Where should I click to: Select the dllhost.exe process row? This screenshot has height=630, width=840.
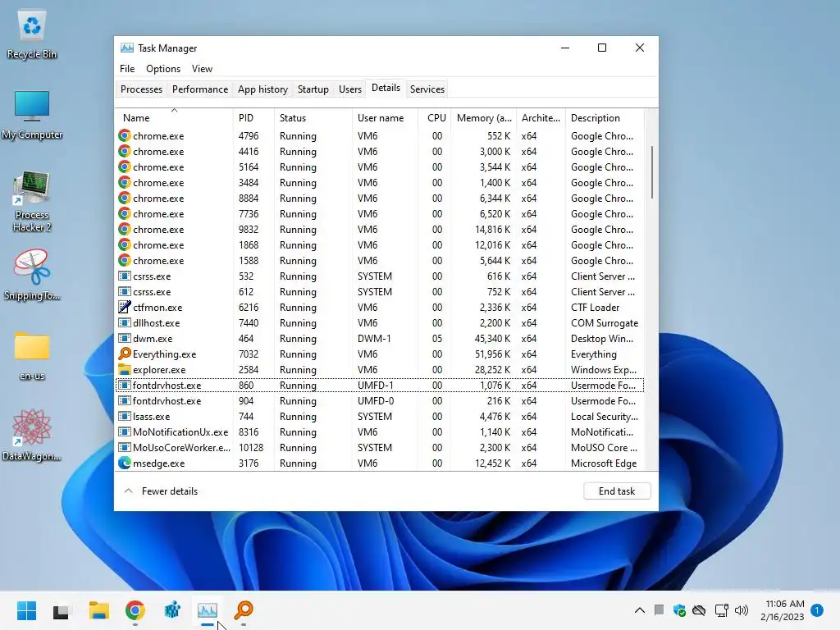pos(380,323)
